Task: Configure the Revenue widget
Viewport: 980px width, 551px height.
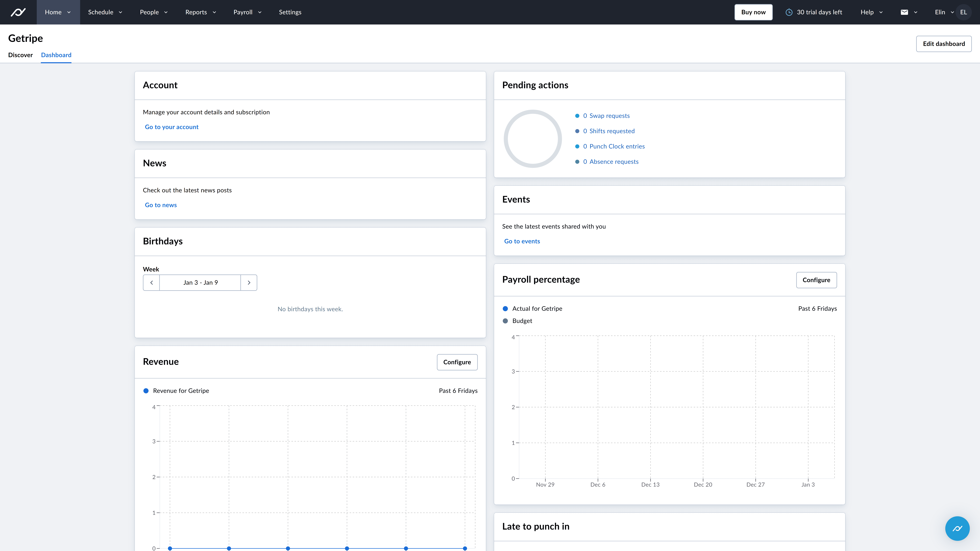Action: coord(457,362)
